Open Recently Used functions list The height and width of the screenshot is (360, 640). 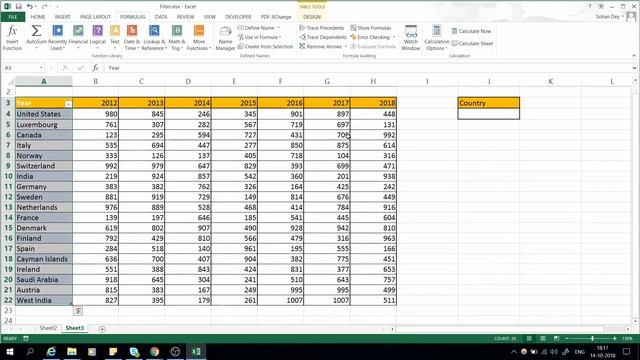point(57,38)
